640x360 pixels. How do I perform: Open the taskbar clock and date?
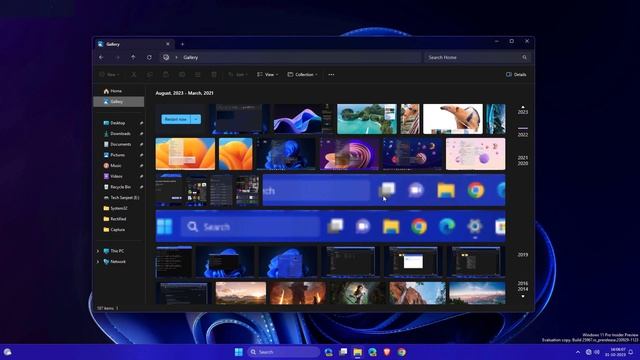615,352
